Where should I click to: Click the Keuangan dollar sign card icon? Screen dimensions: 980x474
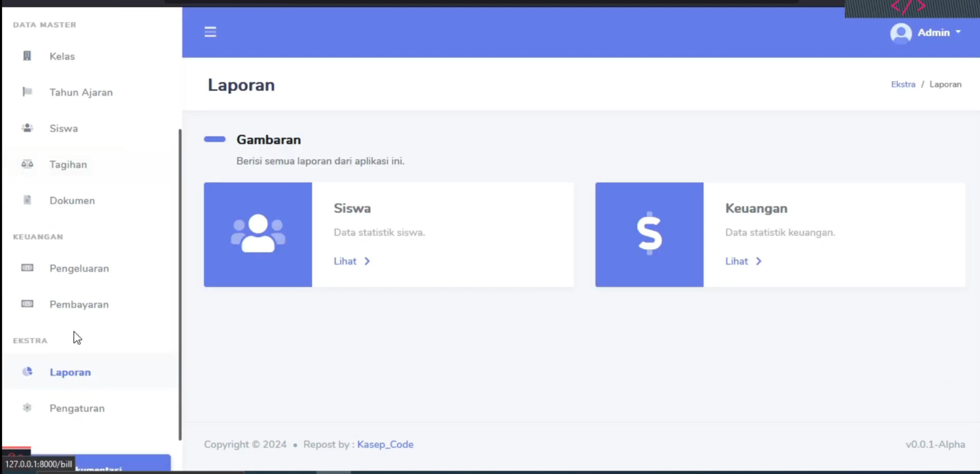pos(649,233)
